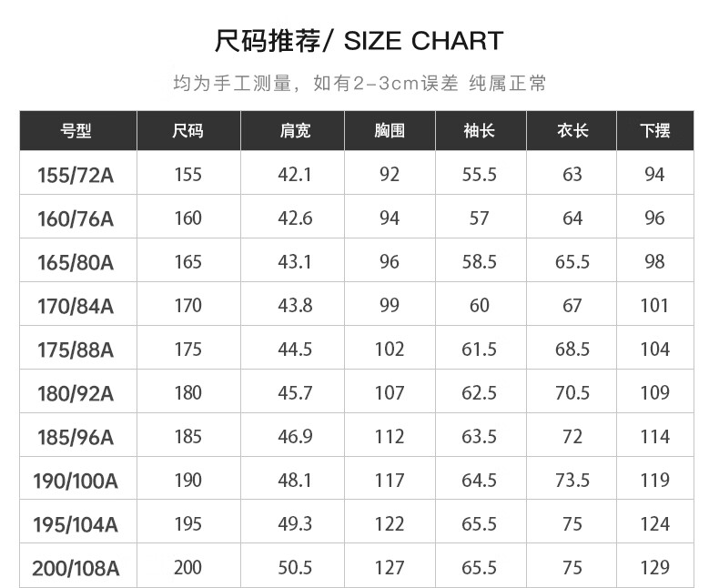
Task: Click the 170/84A size type cell
Action: [76, 306]
